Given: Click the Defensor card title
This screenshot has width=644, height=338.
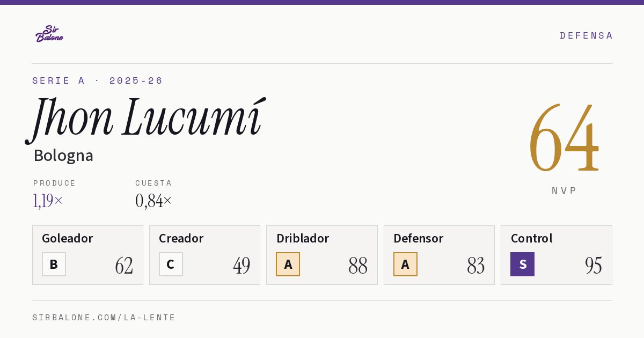Looking at the screenshot, I should pos(419,238).
